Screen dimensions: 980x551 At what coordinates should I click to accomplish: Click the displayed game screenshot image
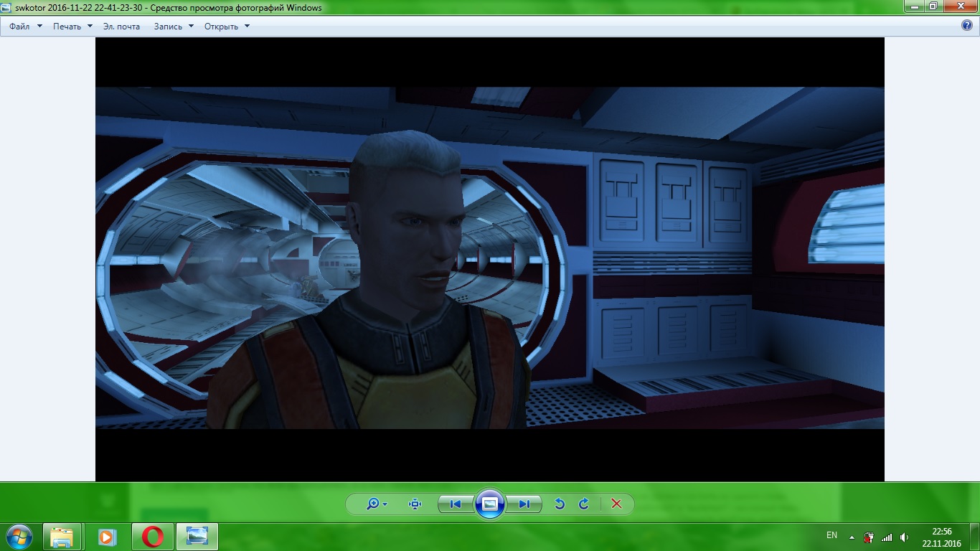point(490,259)
